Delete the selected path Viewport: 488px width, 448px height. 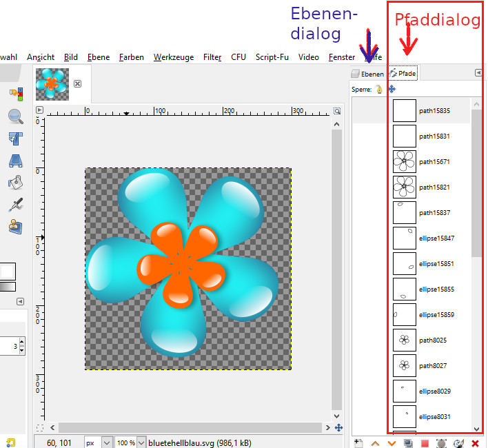(475, 443)
